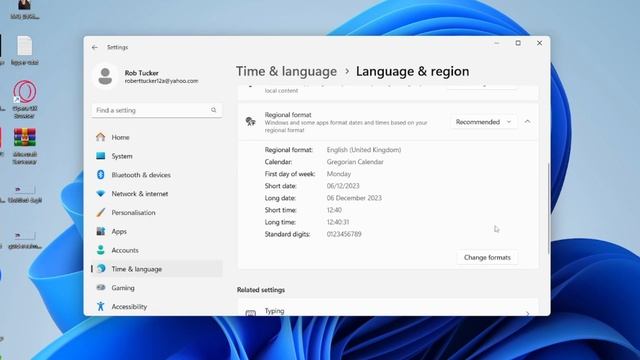Click the Find a setting search box
The width and height of the screenshot is (640, 360).
coord(157,110)
